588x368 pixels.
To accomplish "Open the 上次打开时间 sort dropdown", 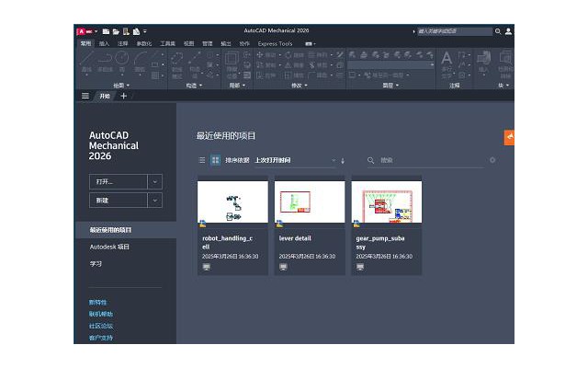I will click(295, 160).
